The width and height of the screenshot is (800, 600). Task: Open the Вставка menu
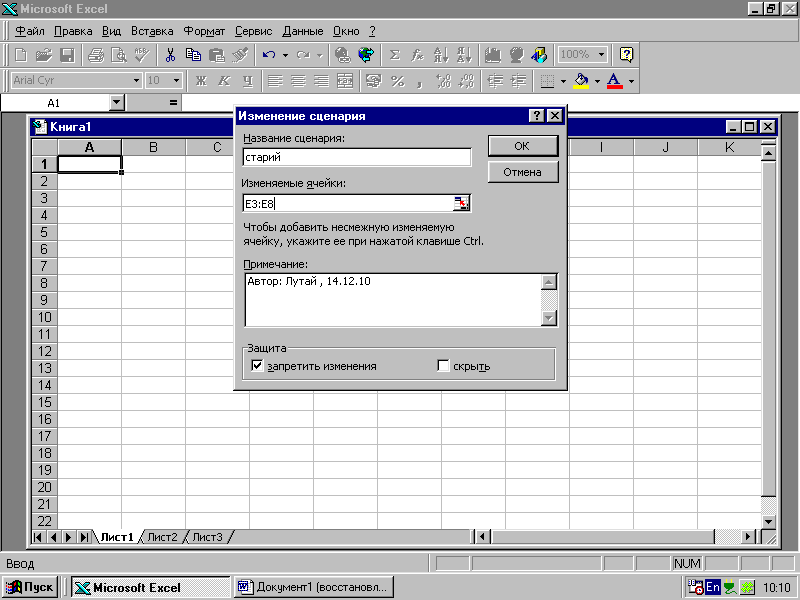pos(152,31)
